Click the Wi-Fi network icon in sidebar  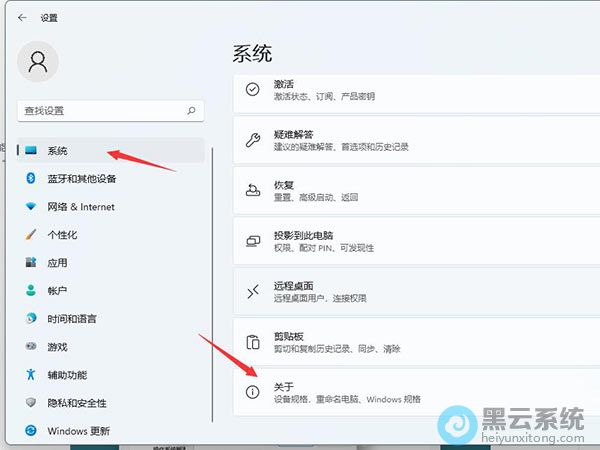pos(30,206)
